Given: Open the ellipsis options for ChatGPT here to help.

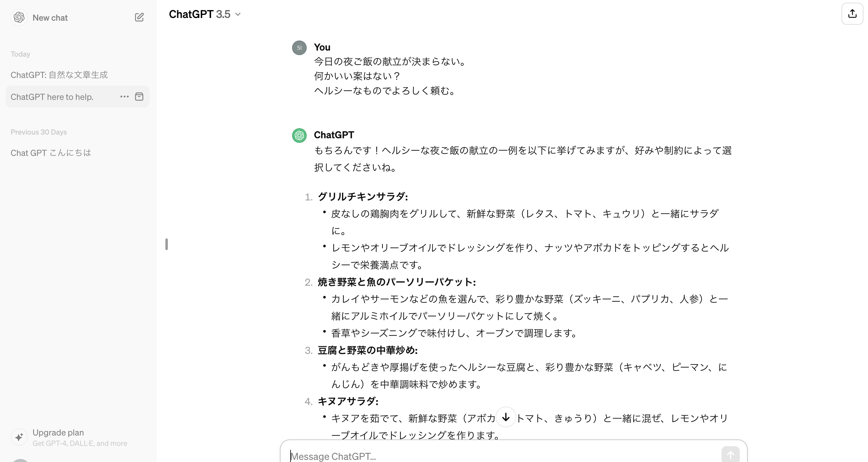Looking at the screenshot, I should click(124, 97).
